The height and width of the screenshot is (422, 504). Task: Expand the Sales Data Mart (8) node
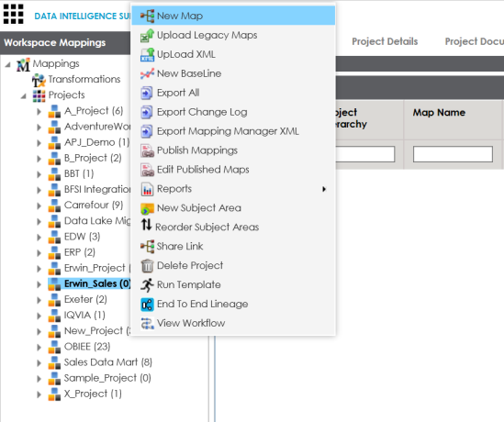pyautogui.click(x=39, y=363)
